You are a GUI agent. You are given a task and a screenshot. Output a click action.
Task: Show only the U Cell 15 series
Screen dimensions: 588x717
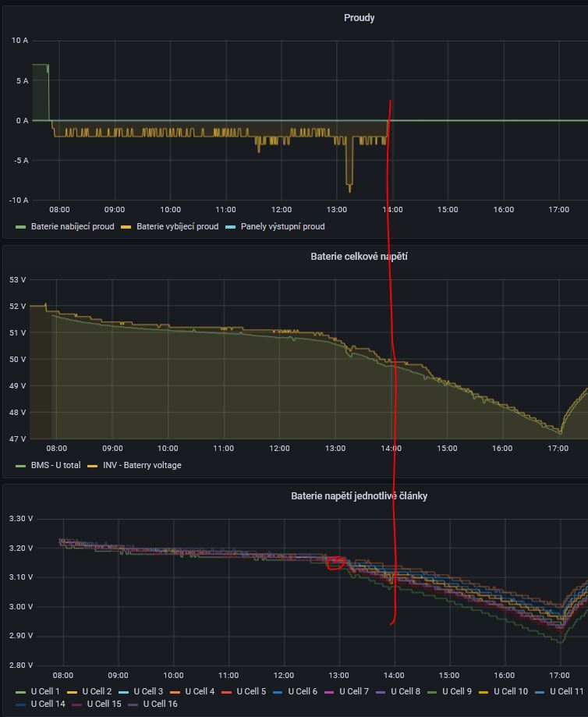coord(104,704)
